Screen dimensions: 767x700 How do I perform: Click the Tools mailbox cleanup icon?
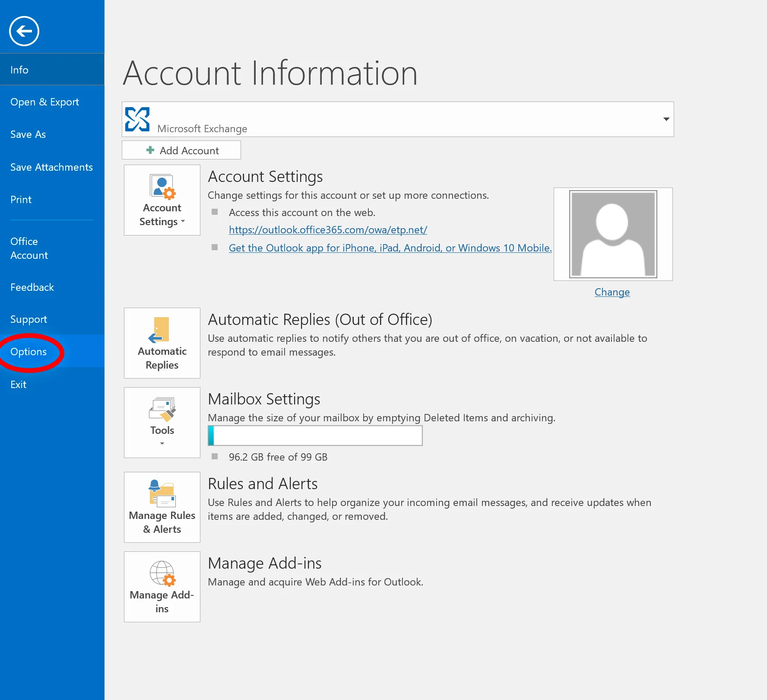(162, 409)
